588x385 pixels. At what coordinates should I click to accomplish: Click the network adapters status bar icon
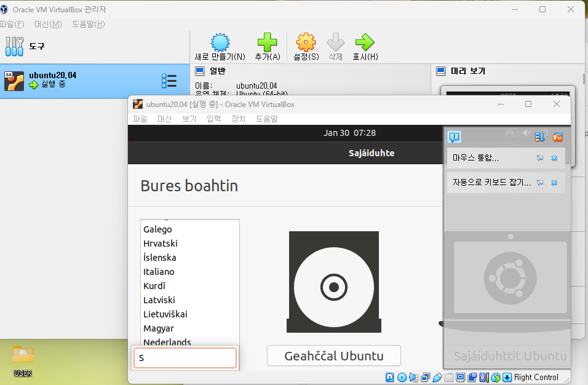click(425, 377)
